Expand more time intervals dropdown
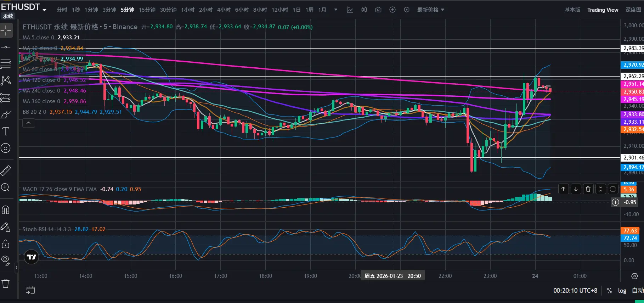Screen dimensions: 644x303 tap(336, 10)
